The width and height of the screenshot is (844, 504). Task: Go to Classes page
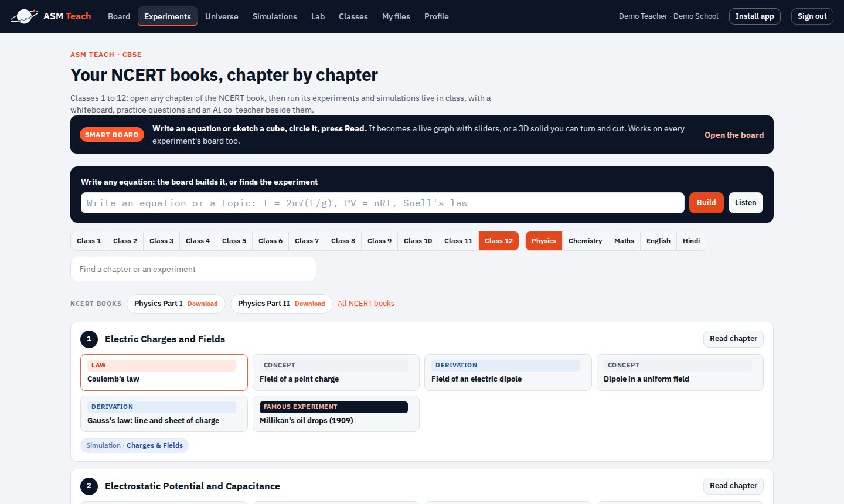point(353,16)
